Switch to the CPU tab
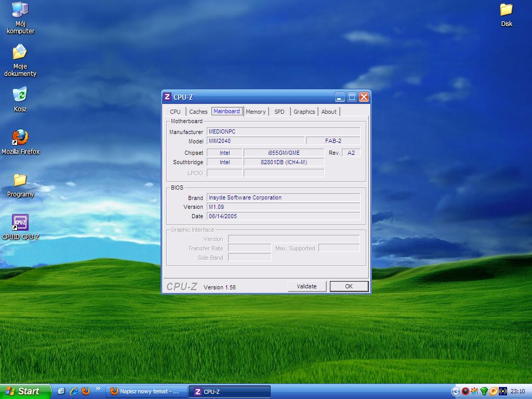The image size is (532, 399). click(x=175, y=112)
